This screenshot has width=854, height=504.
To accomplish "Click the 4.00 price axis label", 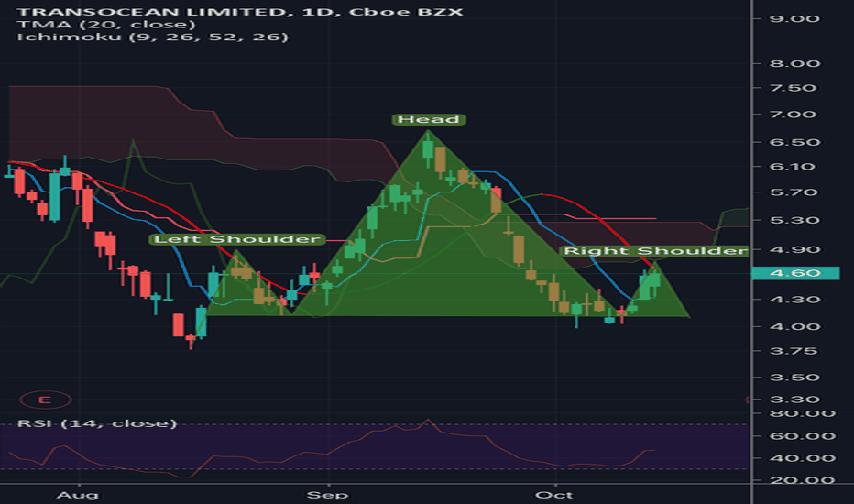I will coord(794,327).
